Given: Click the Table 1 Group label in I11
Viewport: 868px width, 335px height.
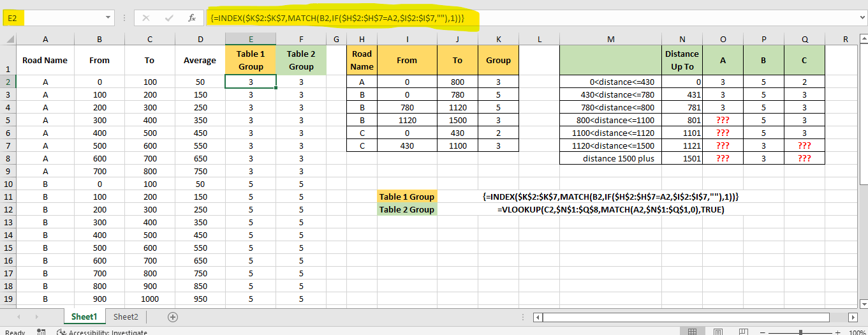Looking at the screenshot, I should 407,197.
